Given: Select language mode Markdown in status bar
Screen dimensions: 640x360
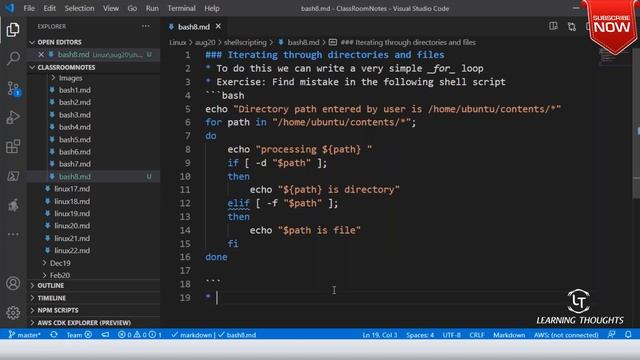Looking at the screenshot, I should pos(509,335).
